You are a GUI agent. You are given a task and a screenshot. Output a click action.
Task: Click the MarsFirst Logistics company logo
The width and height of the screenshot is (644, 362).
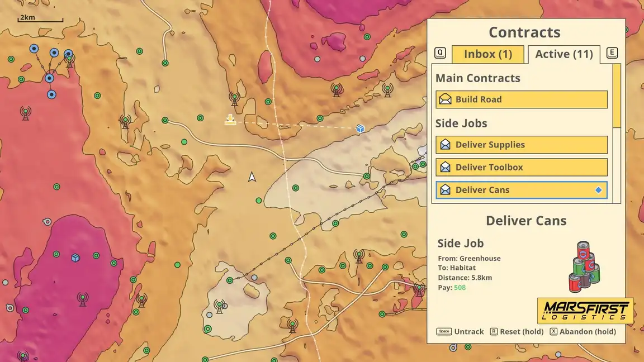pos(585,311)
